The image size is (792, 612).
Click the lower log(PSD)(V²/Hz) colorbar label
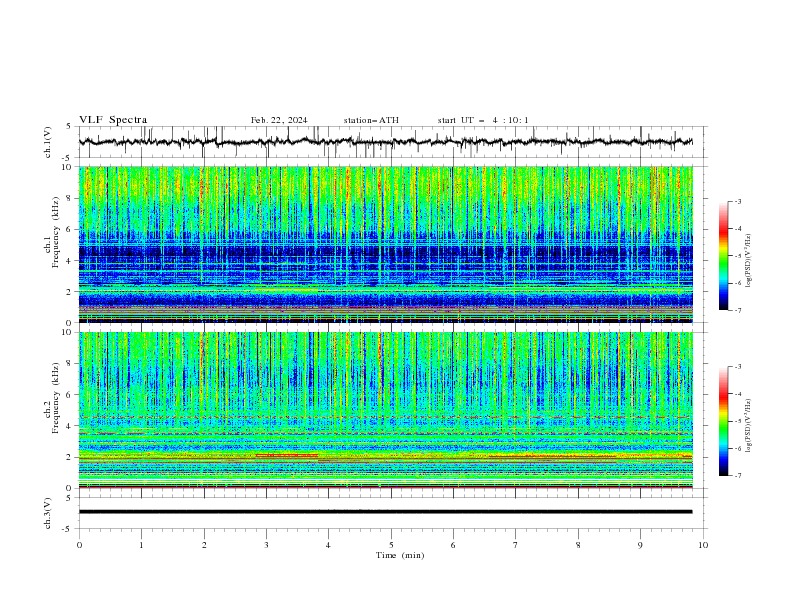pos(750,426)
